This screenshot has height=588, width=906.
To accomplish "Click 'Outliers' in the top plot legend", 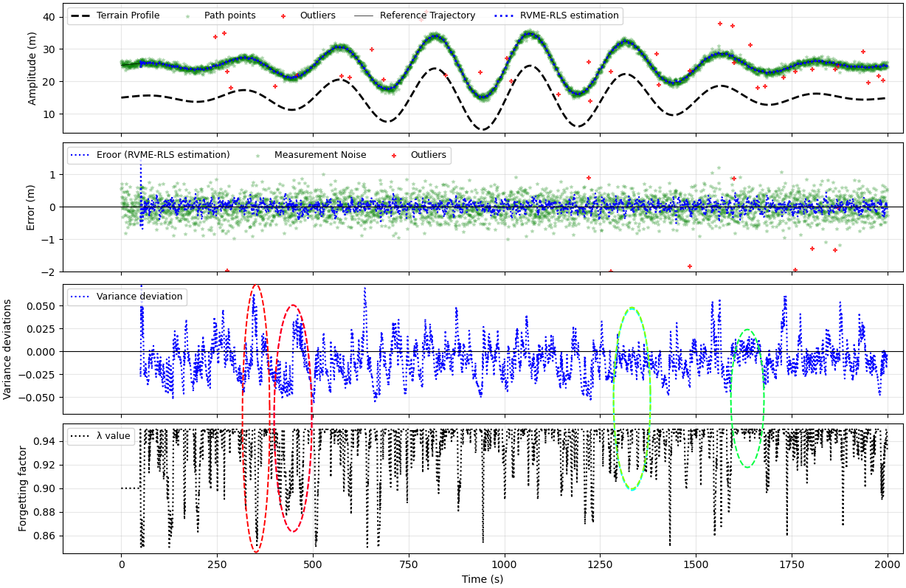I will 317,15.
